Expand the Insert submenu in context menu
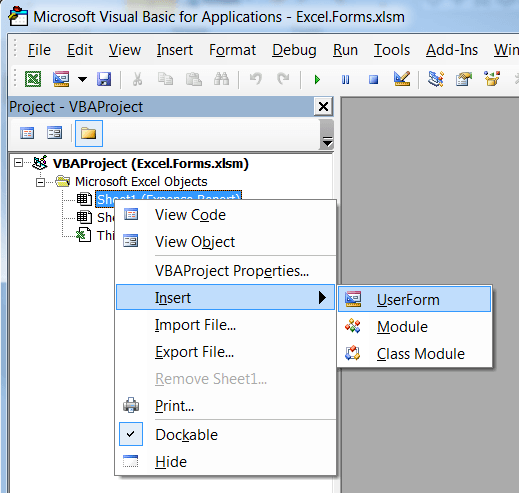The height and width of the screenshot is (493, 519). point(225,297)
